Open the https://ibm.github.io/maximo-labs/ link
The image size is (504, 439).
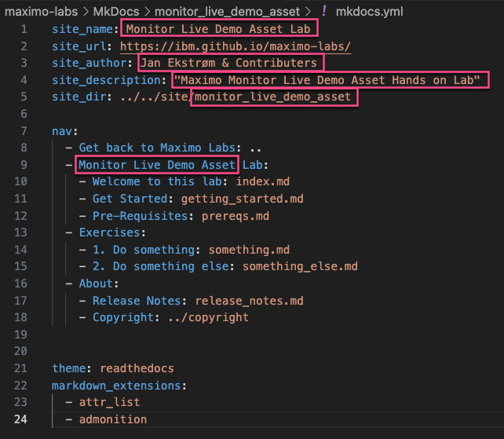236,46
